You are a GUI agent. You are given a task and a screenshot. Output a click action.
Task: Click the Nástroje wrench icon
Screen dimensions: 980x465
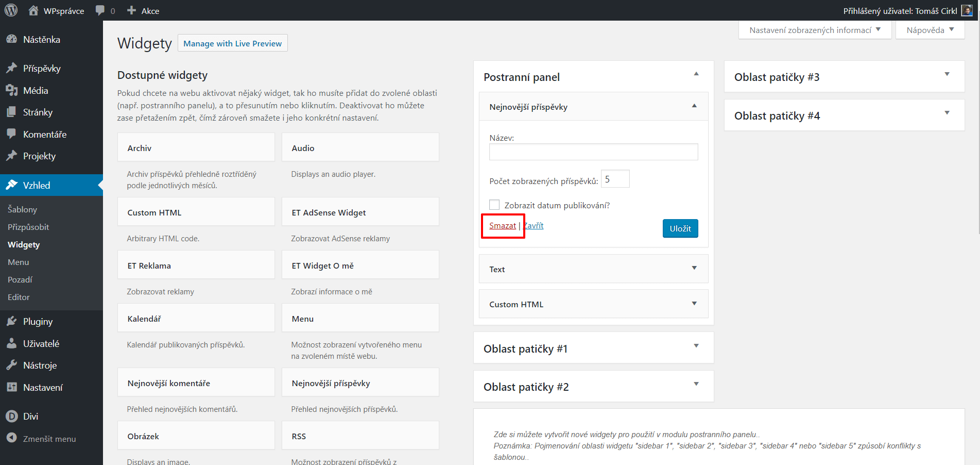[x=11, y=365]
